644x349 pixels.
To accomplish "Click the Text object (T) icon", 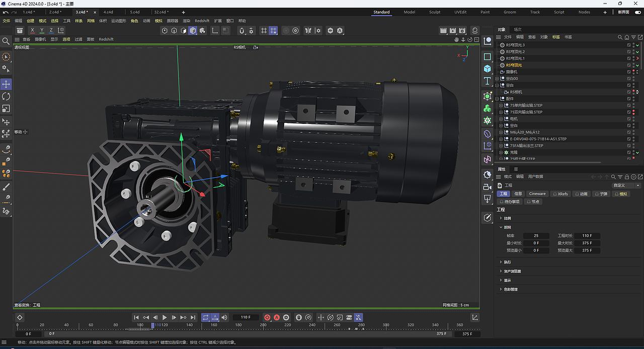I will (x=487, y=81).
